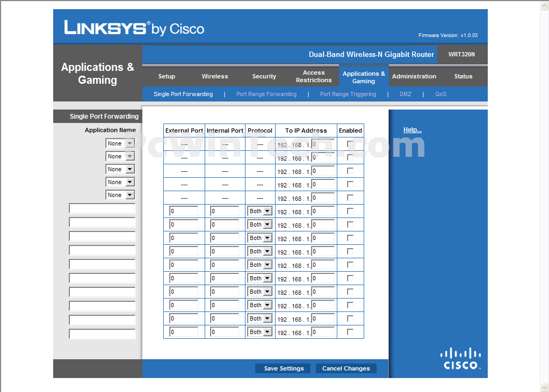Select the Single Port Forwarding sub-tab
Viewport: 549px width, 392px height.
click(183, 94)
